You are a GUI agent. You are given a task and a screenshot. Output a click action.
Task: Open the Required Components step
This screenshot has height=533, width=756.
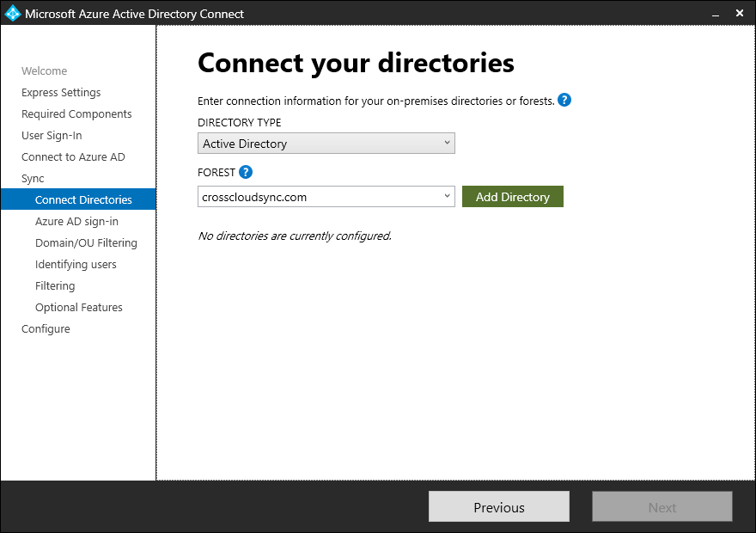click(x=76, y=113)
